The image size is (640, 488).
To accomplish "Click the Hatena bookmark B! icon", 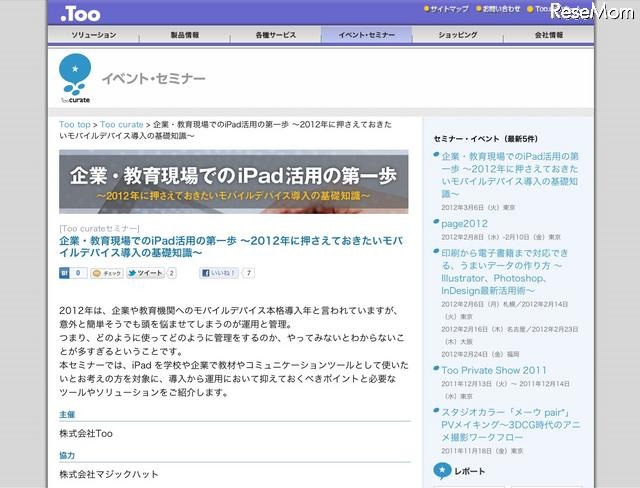I will click(64, 273).
